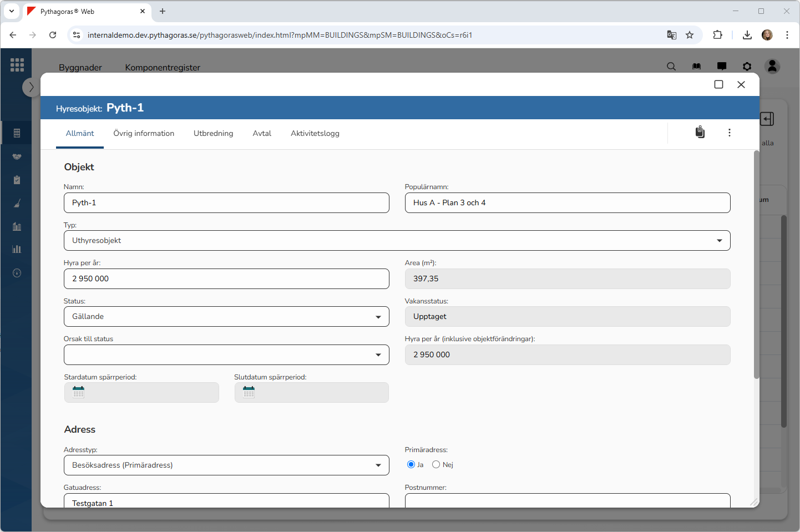Switch to the Avtal tab

pyautogui.click(x=262, y=134)
